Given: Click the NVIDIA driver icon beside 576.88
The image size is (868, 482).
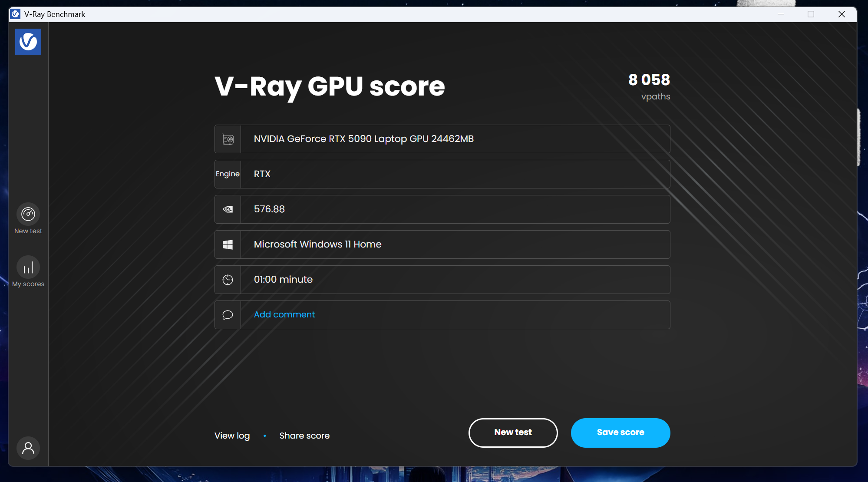Looking at the screenshot, I should pyautogui.click(x=228, y=209).
